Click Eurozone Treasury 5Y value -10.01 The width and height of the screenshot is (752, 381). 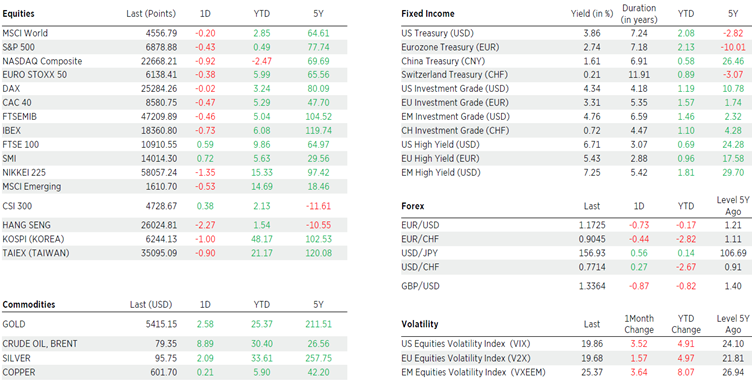733,48
